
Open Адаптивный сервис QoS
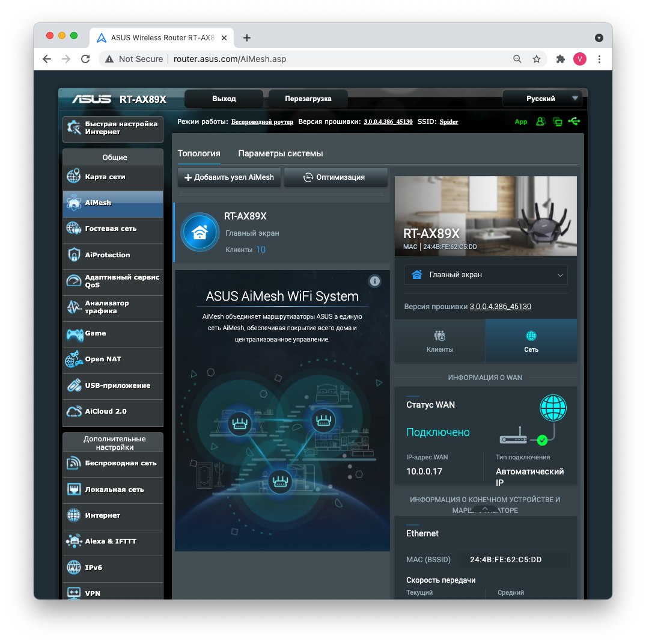pyautogui.click(x=113, y=281)
